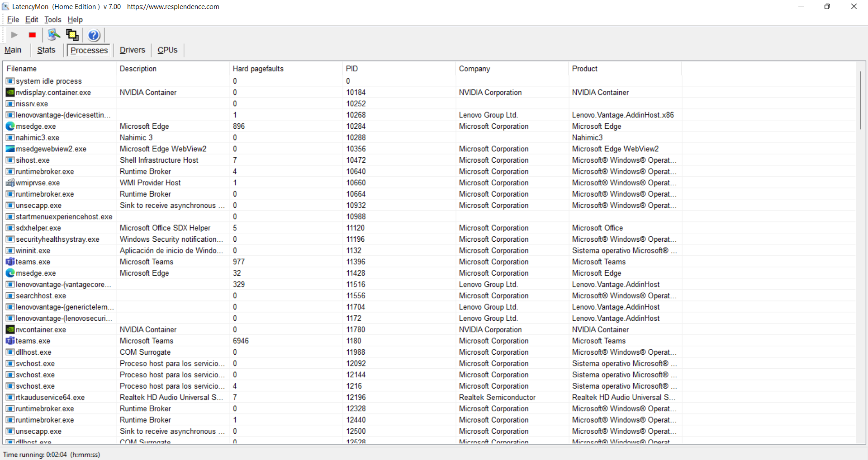Sort by the Product column header
Viewport: 868px width, 460px height.
click(625, 69)
